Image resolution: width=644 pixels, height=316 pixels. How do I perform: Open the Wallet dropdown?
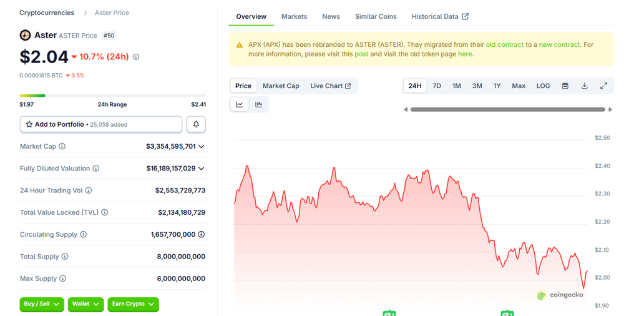tap(85, 304)
